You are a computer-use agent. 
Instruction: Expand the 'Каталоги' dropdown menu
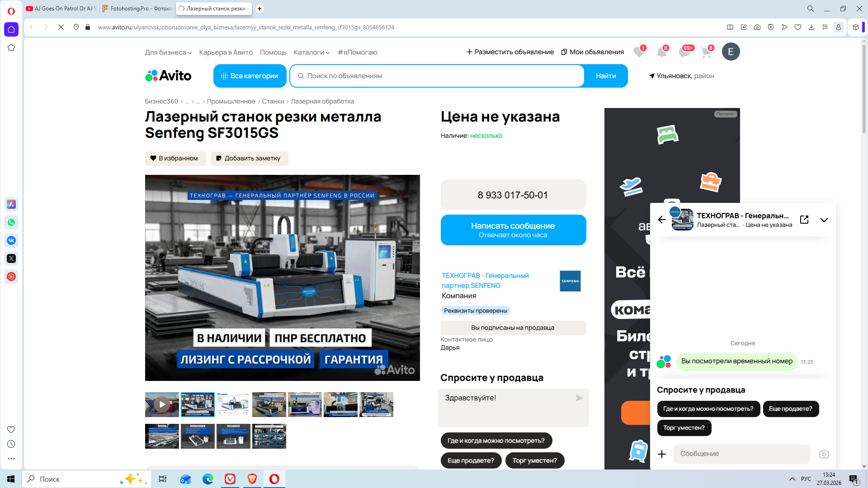(x=311, y=52)
